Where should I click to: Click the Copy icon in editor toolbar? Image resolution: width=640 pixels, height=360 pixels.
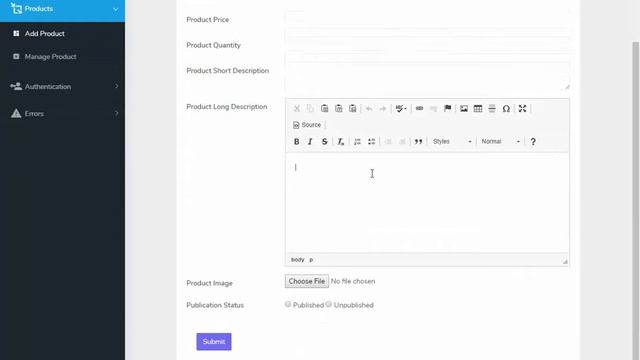tap(310, 109)
